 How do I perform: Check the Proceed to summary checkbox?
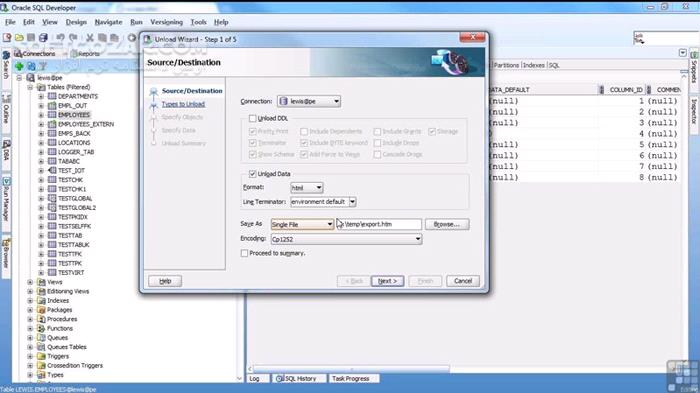pos(244,253)
